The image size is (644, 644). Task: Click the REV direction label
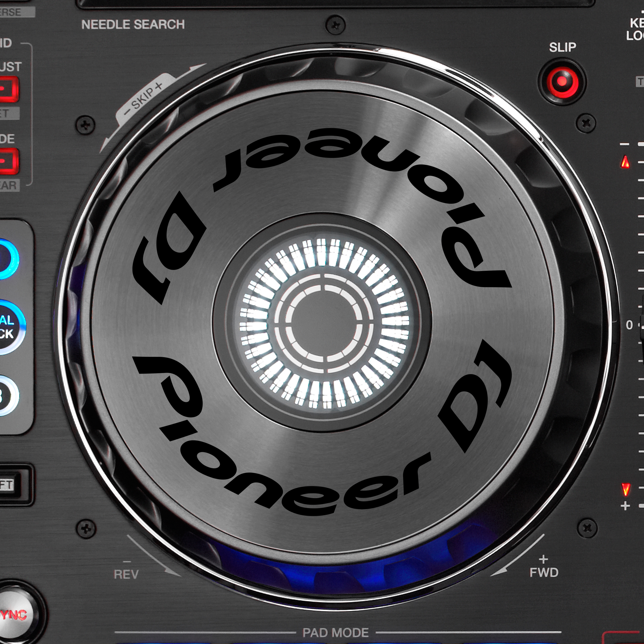click(126, 574)
